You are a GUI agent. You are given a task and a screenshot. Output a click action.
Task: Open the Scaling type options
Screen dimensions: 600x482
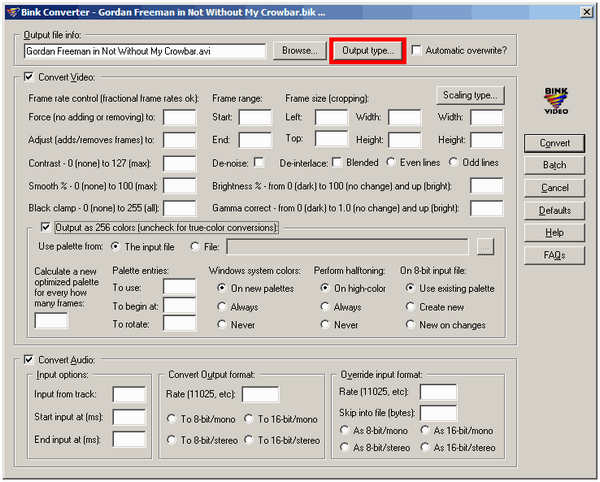tap(470, 95)
